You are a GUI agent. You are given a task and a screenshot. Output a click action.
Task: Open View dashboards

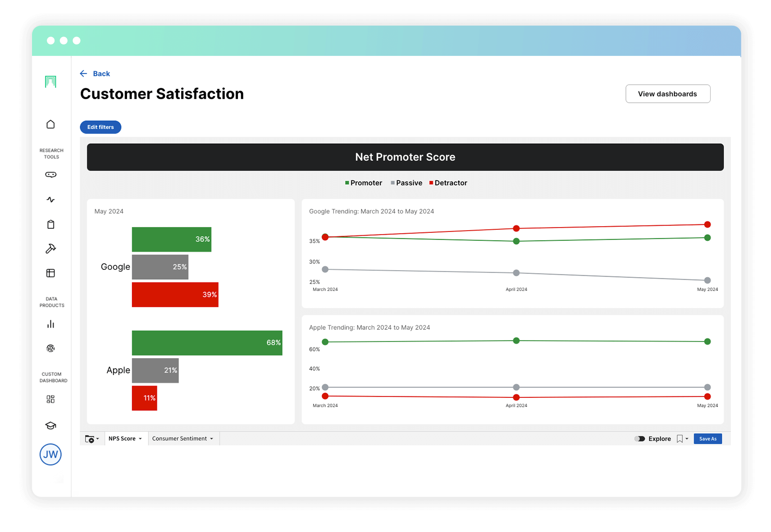coord(668,94)
